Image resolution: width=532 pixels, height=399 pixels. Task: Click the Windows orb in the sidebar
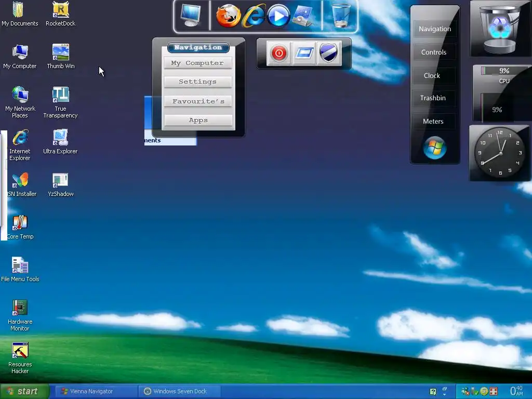pos(435,148)
